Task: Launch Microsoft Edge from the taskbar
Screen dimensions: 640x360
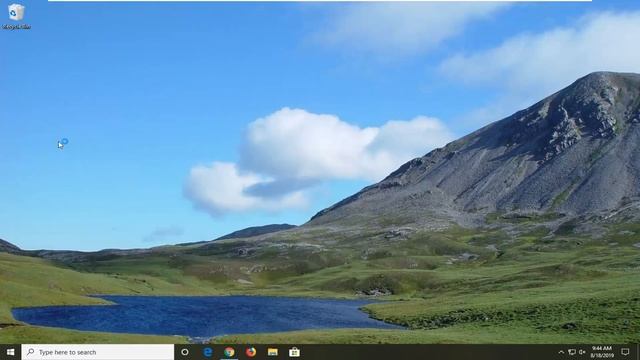Action: coord(208,352)
